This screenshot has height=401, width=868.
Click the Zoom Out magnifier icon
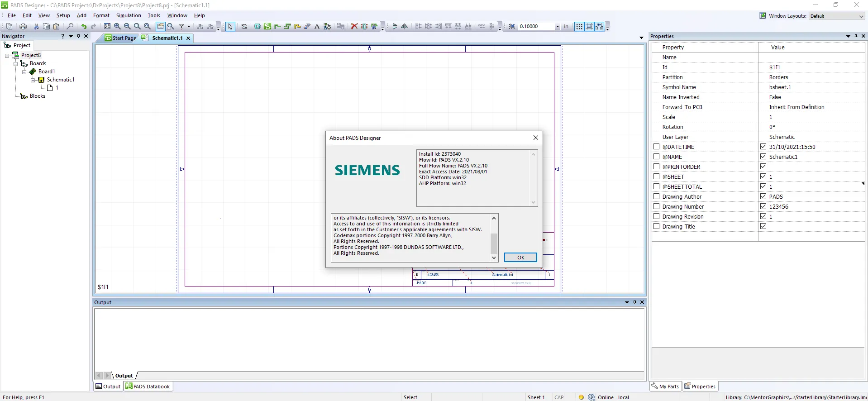point(127,26)
